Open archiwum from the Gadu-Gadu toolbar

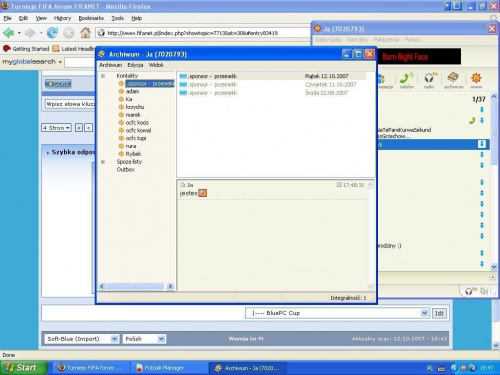coord(454,80)
